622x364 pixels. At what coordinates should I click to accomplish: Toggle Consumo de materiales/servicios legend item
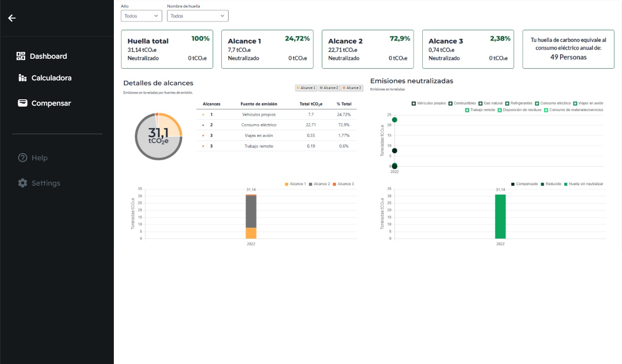[x=574, y=110]
